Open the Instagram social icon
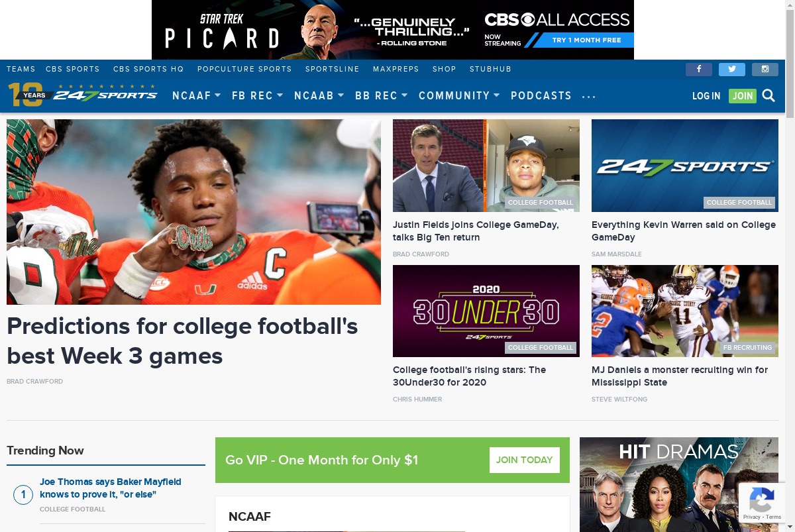Screen dimensions: 795x532 (x=765, y=69)
